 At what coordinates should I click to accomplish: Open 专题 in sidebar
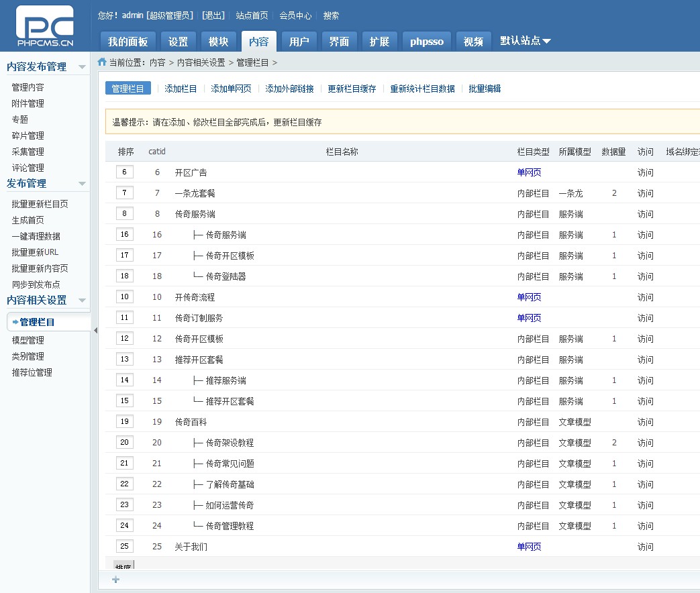pos(19,119)
